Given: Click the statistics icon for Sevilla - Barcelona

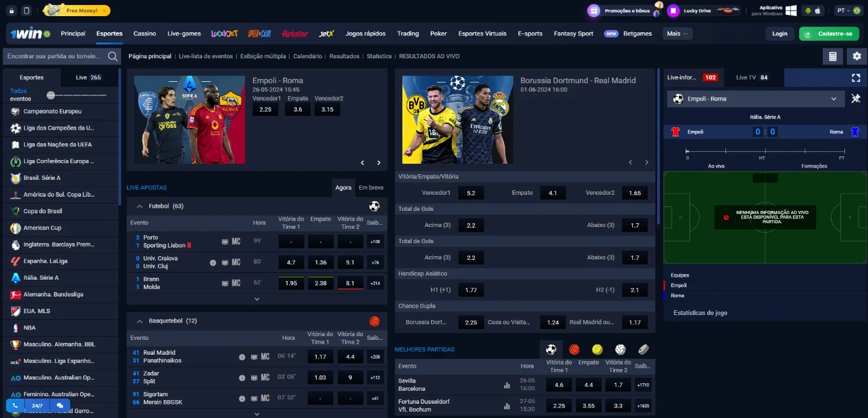Looking at the screenshot, I should pyautogui.click(x=507, y=385).
